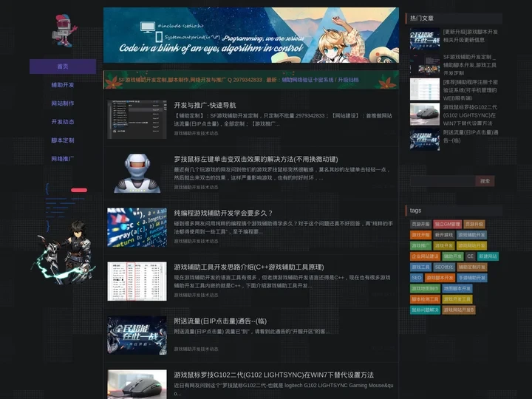Screen dimensions: 532x399
Task: Select the CE tag
Action: (x=470, y=256)
